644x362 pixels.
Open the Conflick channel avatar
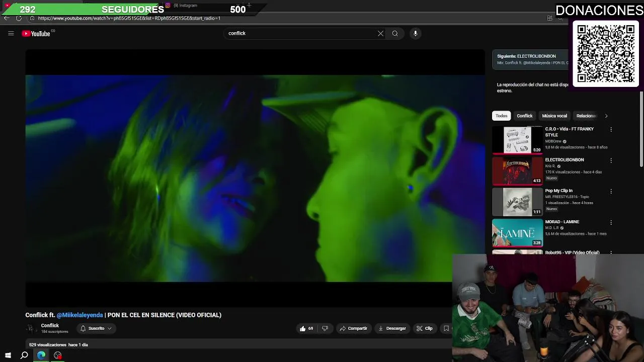[x=31, y=328]
